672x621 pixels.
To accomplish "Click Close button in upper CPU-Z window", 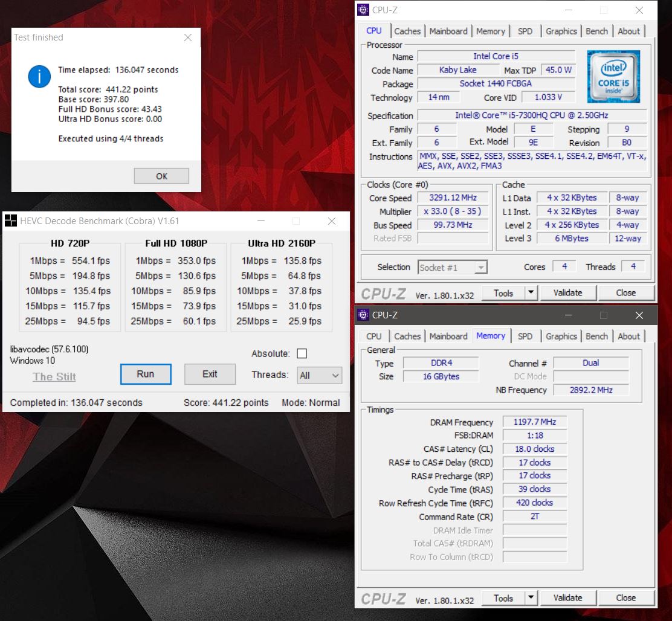I will click(x=626, y=293).
